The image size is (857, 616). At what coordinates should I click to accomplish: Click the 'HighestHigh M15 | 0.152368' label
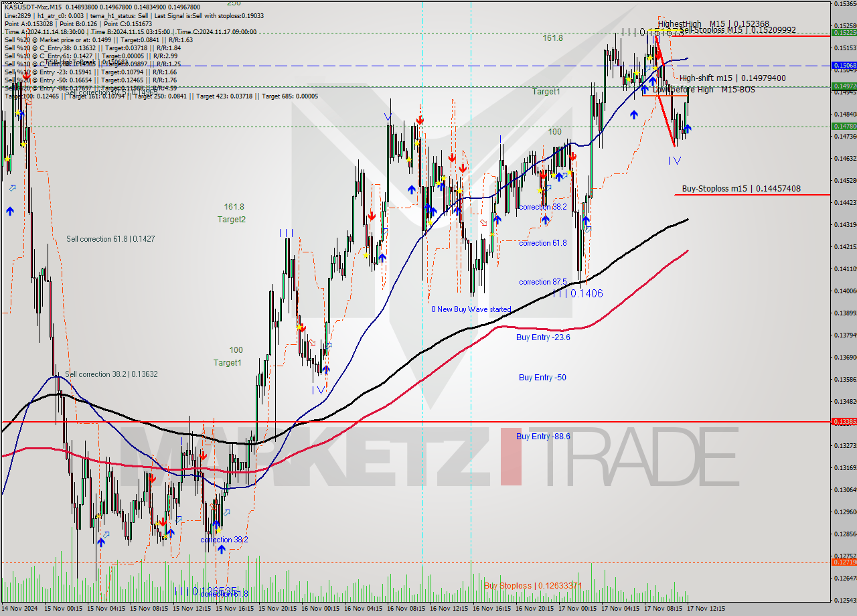coord(713,24)
